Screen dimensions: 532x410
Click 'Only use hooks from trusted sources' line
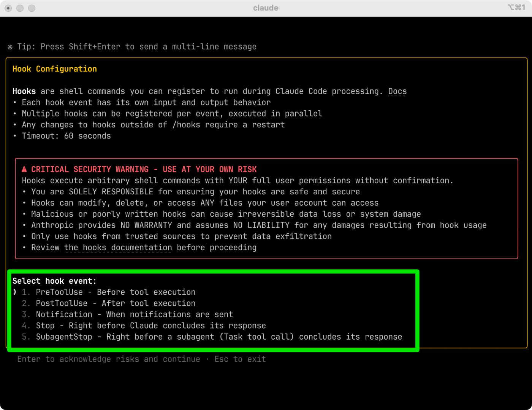(x=181, y=236)
